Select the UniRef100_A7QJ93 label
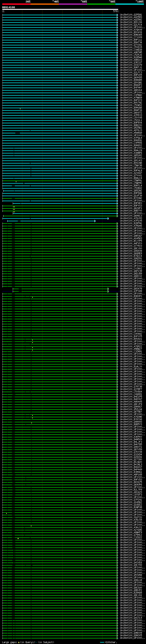Screen dimensions: 146x644 (131, 218)
